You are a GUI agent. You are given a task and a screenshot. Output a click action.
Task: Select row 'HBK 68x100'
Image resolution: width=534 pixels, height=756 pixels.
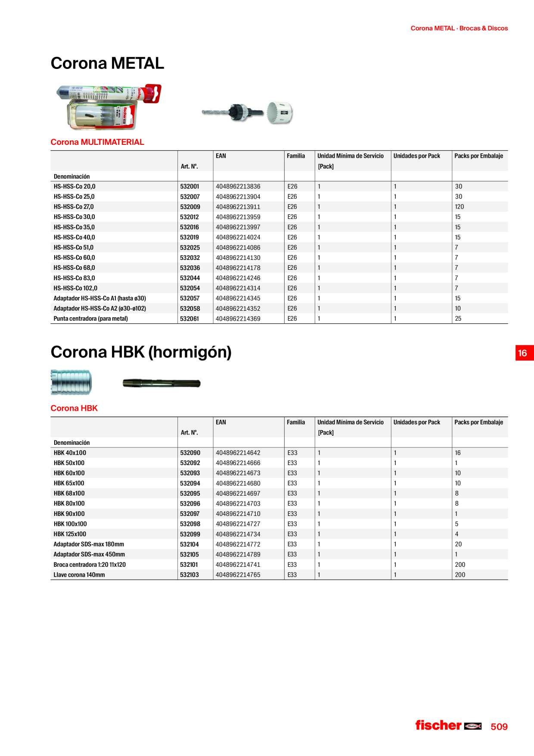(x=279, y=494)
